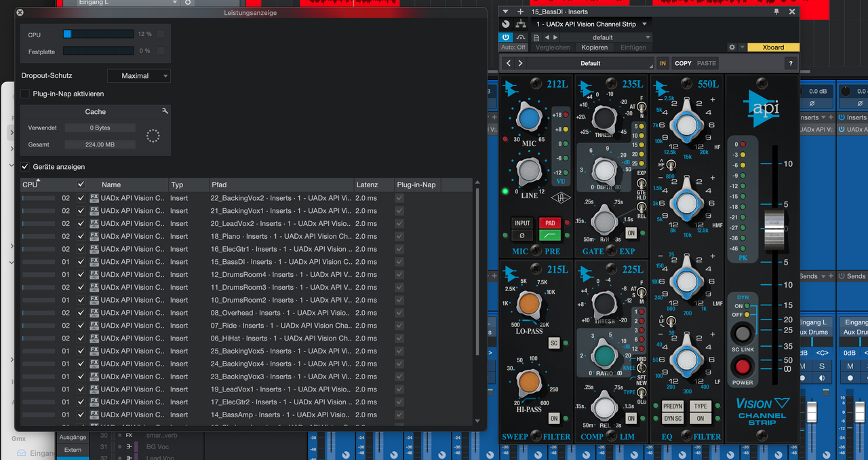Screen dimensions: 868x460
Task: Expand the window menu triangle beside plus icon
Action: (x=506, y=12)
